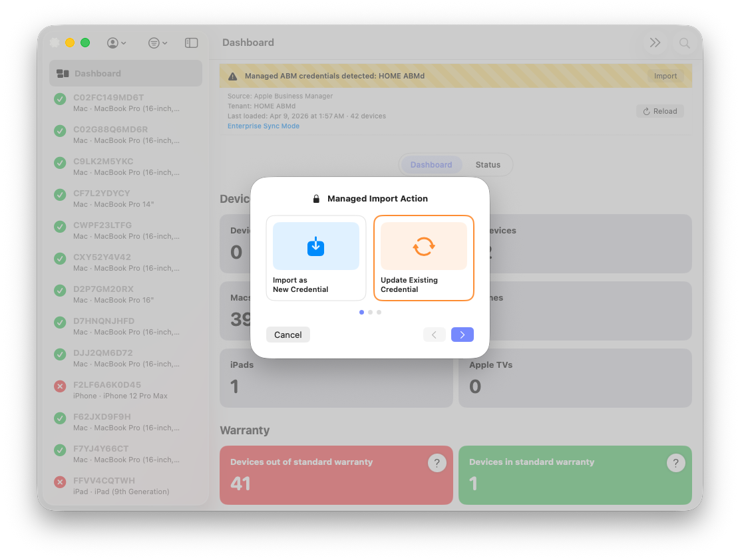Viewport: 740px width, 560px height.
Task: Click the red error icon next to F2LF6A6K0D45
Action: click(60, 386)
